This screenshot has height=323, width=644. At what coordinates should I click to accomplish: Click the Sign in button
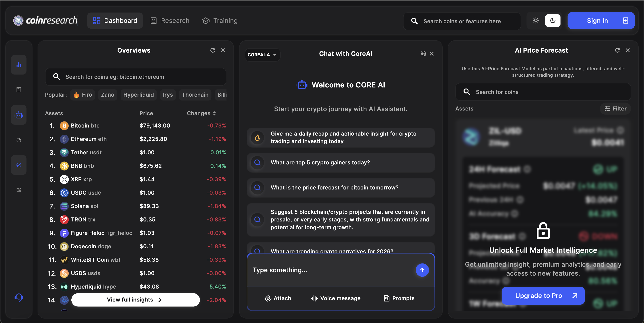pos(601,21)
